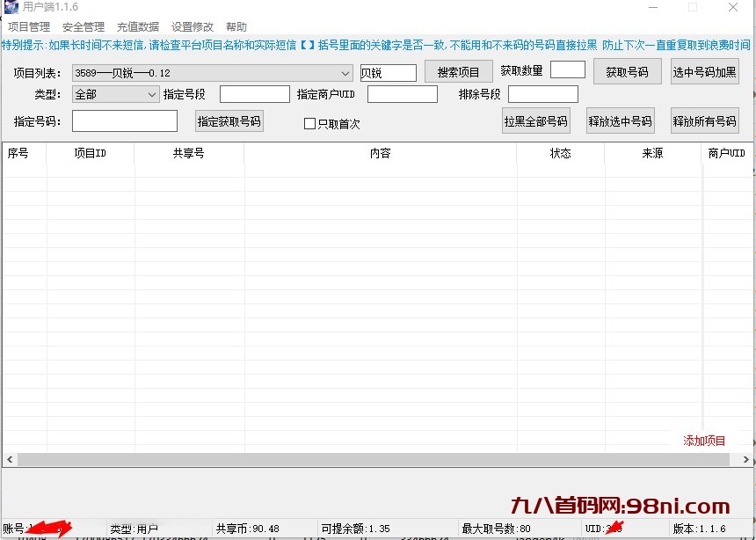This screenshot has height=540, width=756.
Task: Open the 添加项目 link
Action: (x=706, y=440)
